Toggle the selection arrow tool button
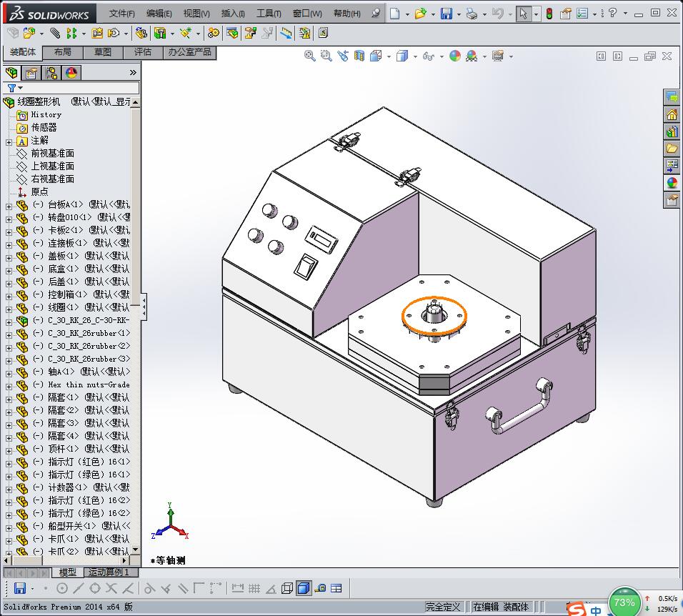683x616 pixels. click(x=524, y=14)
